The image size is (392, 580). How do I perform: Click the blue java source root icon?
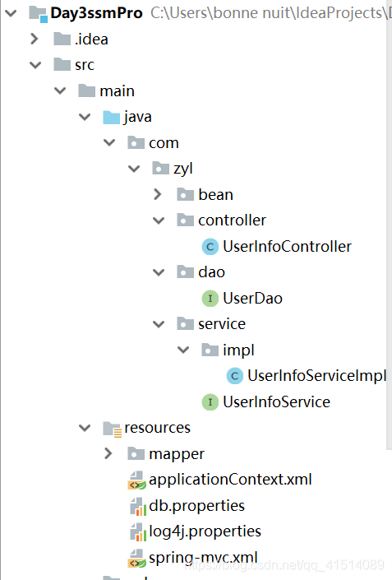click(112, 117)
